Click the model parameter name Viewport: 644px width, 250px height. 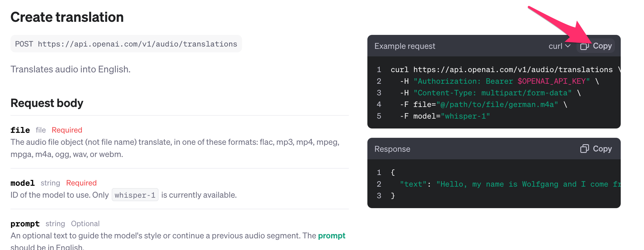click(22, 183)
